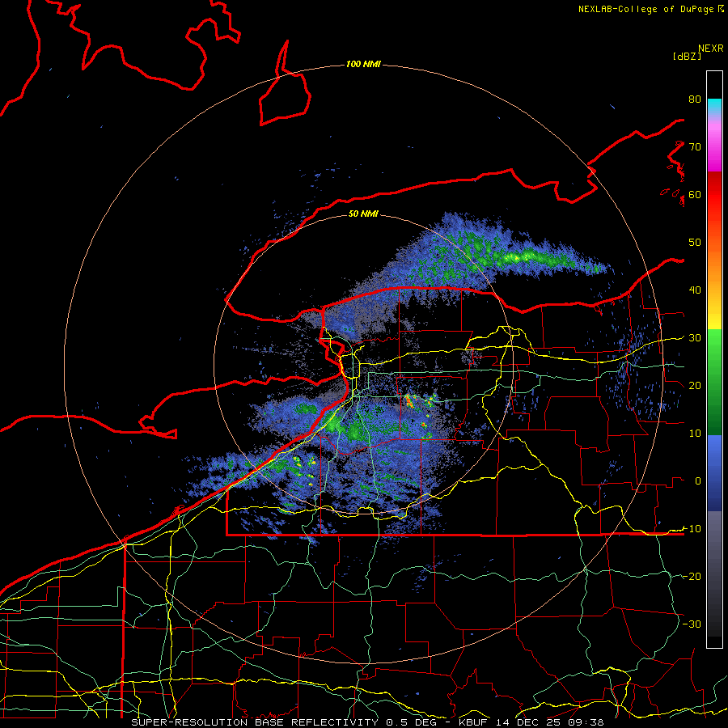The image size is (728, 728).
Task: Click the Super-Resolution Base Reflectivity caption text
Action: coord(367,722)
